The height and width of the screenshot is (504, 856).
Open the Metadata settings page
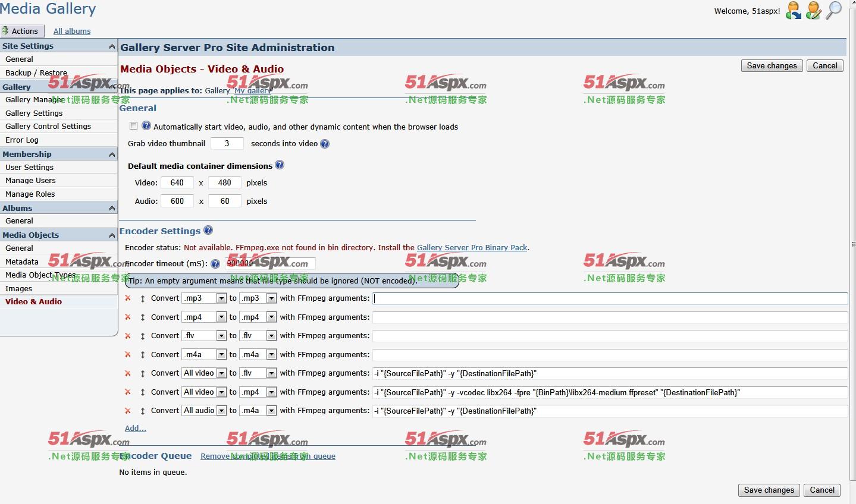coord(22,262)
